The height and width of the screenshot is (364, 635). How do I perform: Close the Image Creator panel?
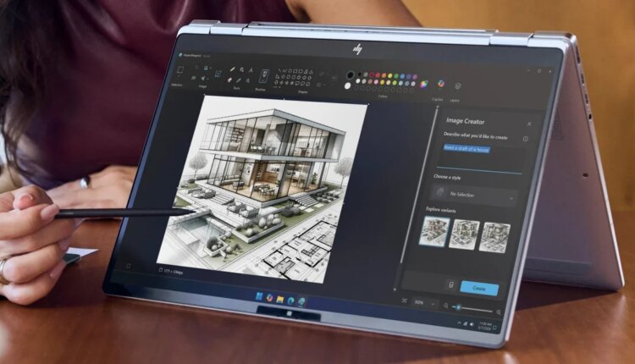click(530, 124)
